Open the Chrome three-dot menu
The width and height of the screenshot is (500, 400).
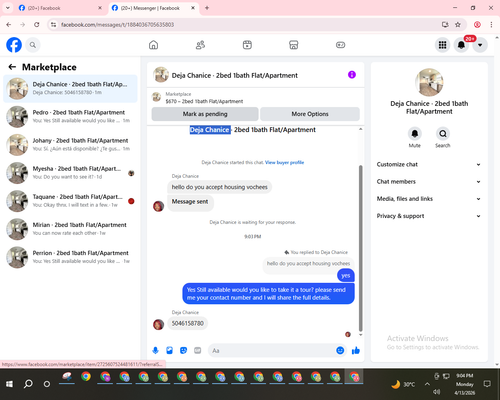[x=491, y=24]
